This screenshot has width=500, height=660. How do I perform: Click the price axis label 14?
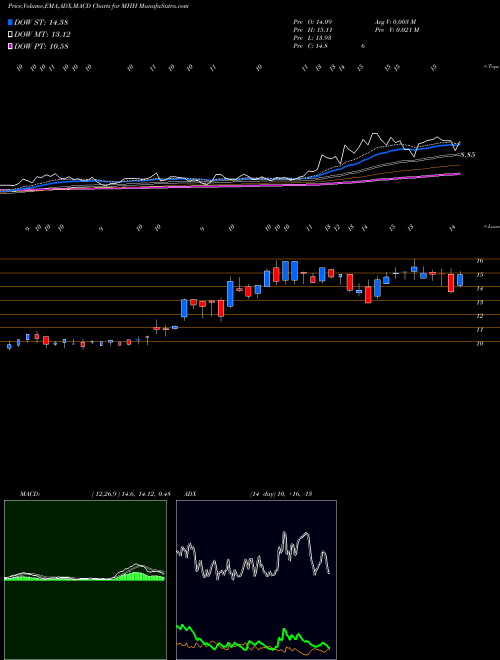coord(479,289)
